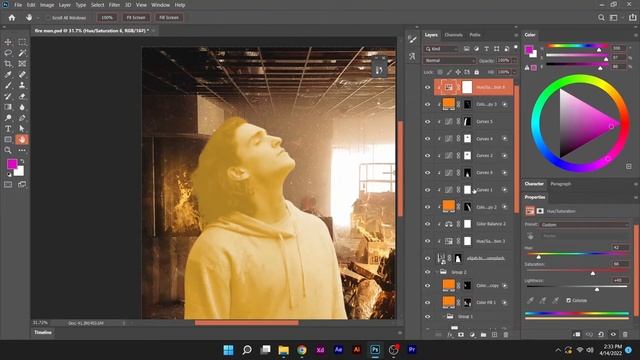
Task: Switch to the Paragraph tab
Action: coord(561,184)
